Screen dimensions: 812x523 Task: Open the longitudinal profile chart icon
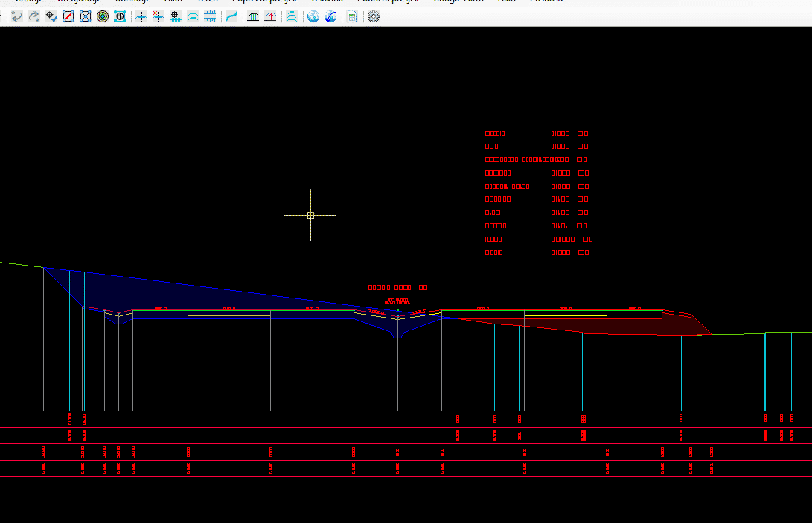pyautogui.click(x=253, y=16)
